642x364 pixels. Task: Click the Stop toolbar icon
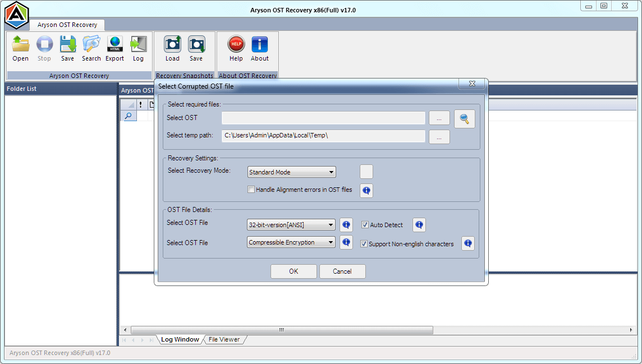(x=44, y=48)
